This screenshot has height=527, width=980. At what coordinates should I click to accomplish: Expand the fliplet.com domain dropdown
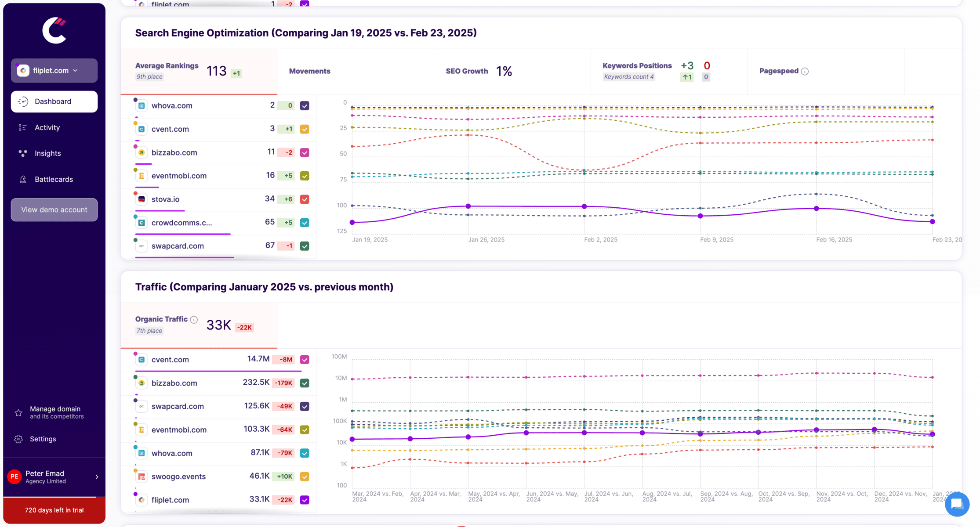(54, 71)
